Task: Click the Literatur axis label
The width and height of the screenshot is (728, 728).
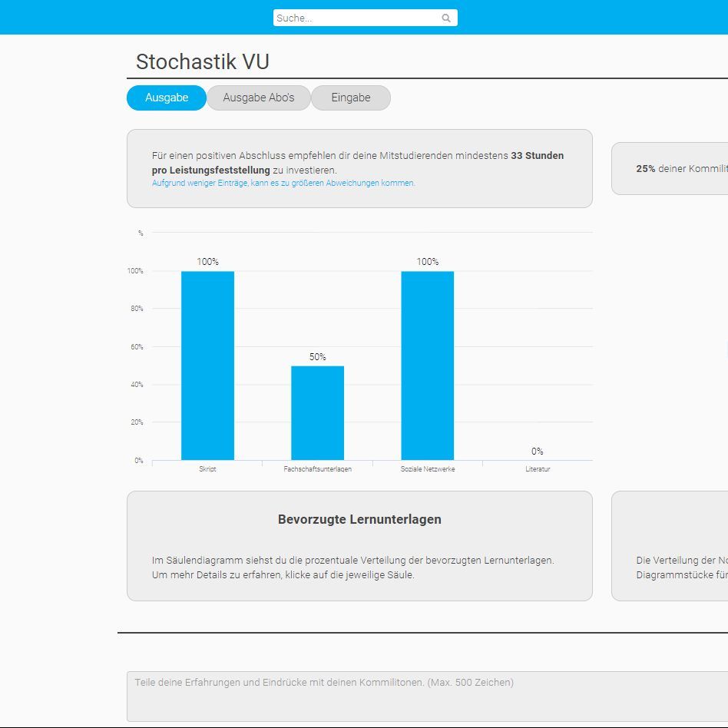Action: click(x=538, y=469)
